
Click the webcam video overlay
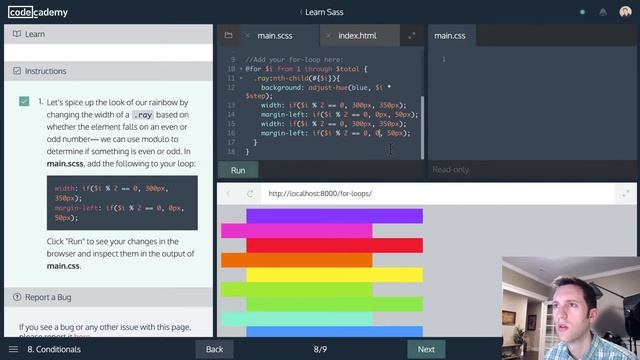pos(571,308)
